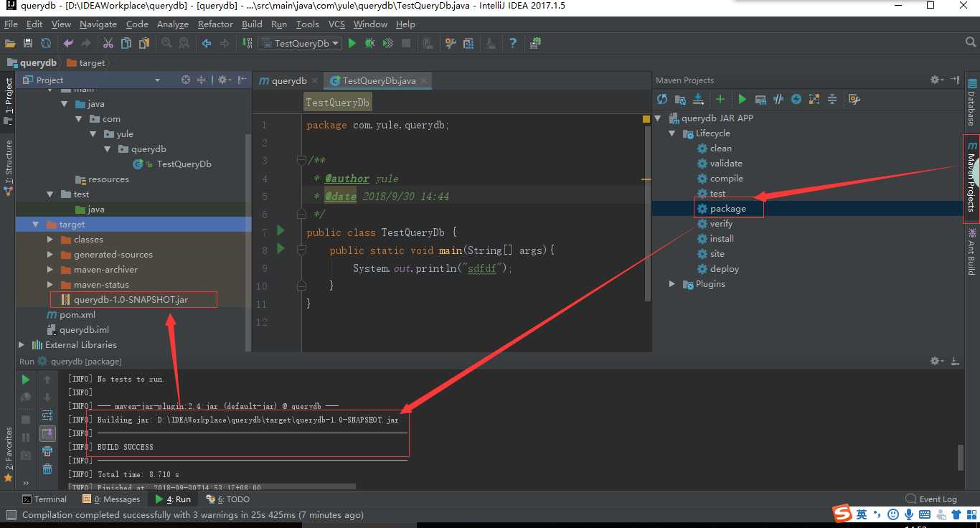This screenshot has height=528, width=980.
Task: Click the Open file toolbar icon
Action: [x=10, y=43]
